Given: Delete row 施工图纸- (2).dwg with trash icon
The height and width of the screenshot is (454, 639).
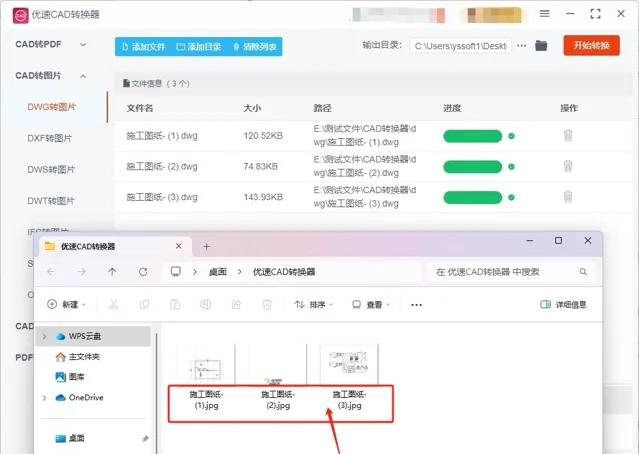Looking at the screenshot, I should click(568, 166).
